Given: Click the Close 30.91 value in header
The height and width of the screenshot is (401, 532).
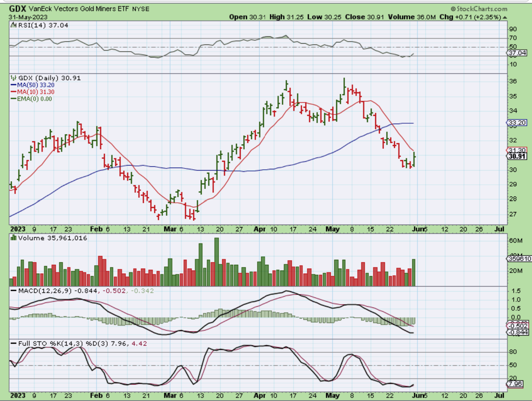Looking at the screenshot, I should tap(363, 17).
